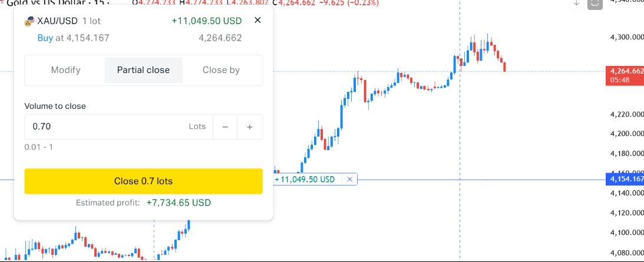Select the Partial close tab
The width and height of the screenshot is (644, 262).
[x=143, y=70]
